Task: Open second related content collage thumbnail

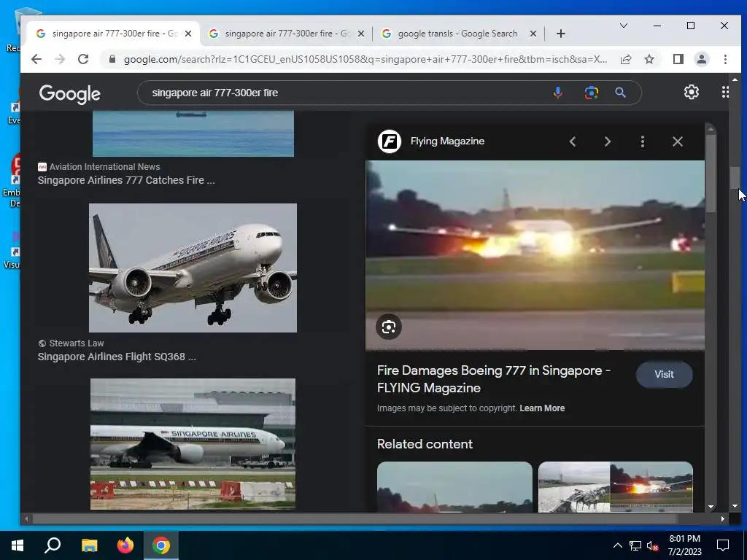Action: [616, 486]
